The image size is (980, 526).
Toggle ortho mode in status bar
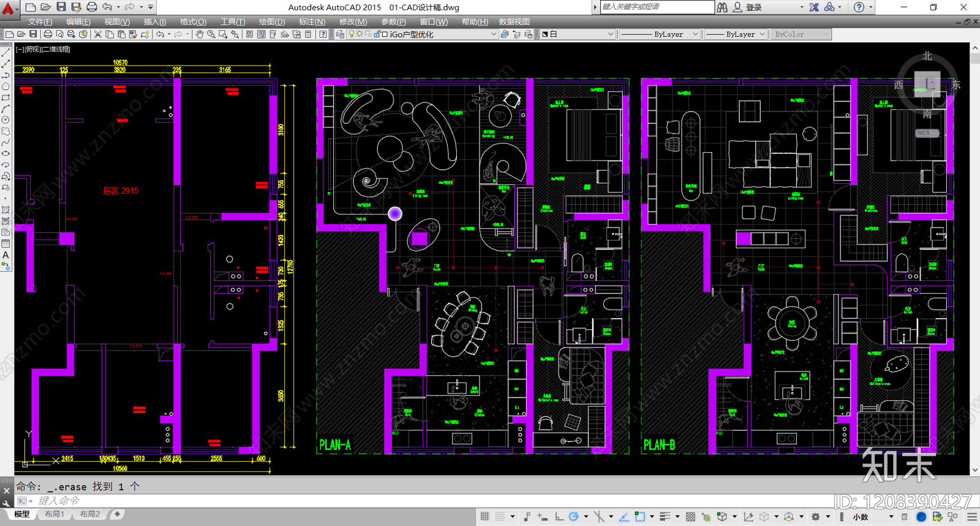(559, 517)
